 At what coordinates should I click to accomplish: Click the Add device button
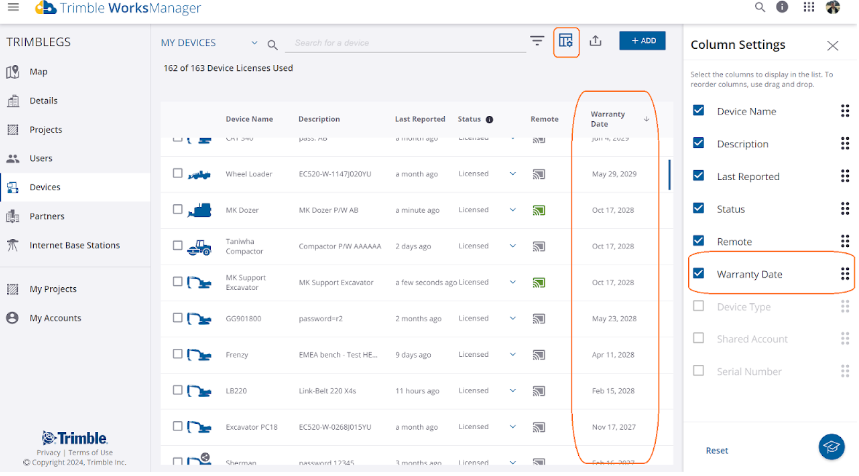point(642,41)
